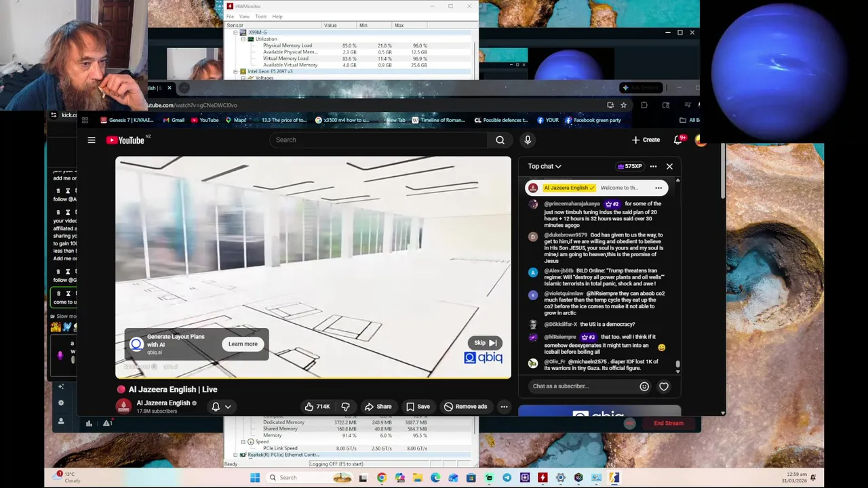Focus the YouTube search input field
868x488 pixels.
tap(378, 140)
